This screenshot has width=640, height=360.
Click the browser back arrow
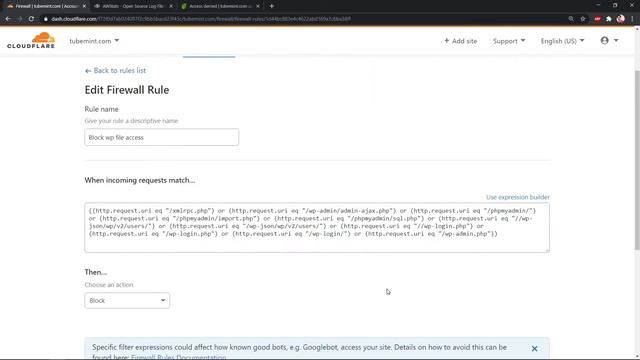point(8,19)
